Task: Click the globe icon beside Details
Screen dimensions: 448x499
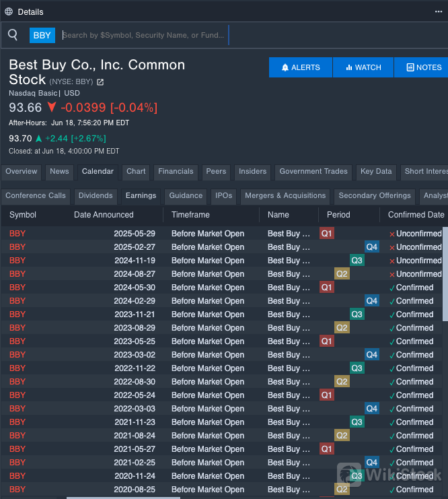Action: point(9,11)
